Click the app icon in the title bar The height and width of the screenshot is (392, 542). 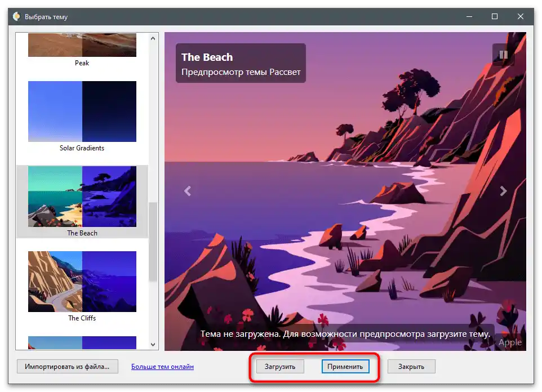tap(16, 16)
